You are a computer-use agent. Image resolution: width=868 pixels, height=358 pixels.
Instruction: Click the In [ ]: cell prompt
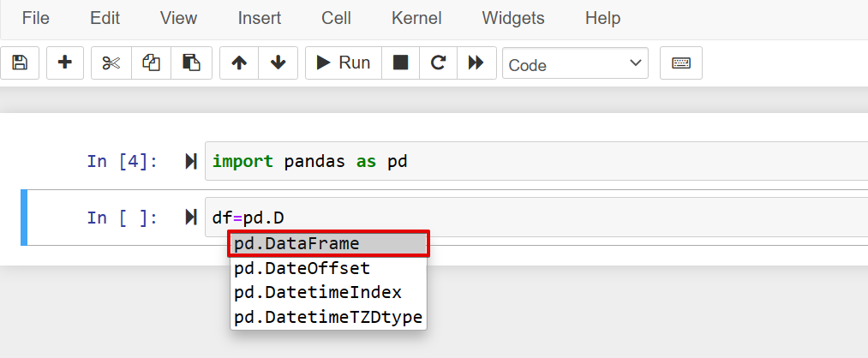pos(123,218)
